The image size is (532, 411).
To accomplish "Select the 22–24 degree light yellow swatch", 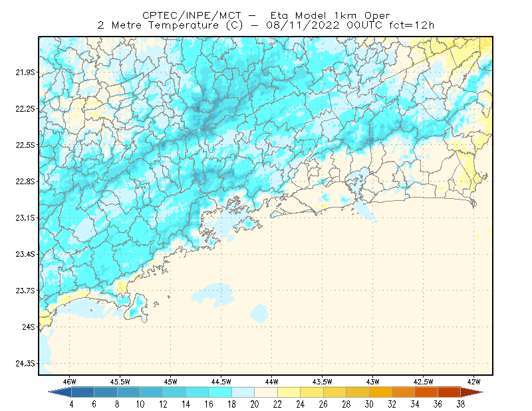I will 289,392.
